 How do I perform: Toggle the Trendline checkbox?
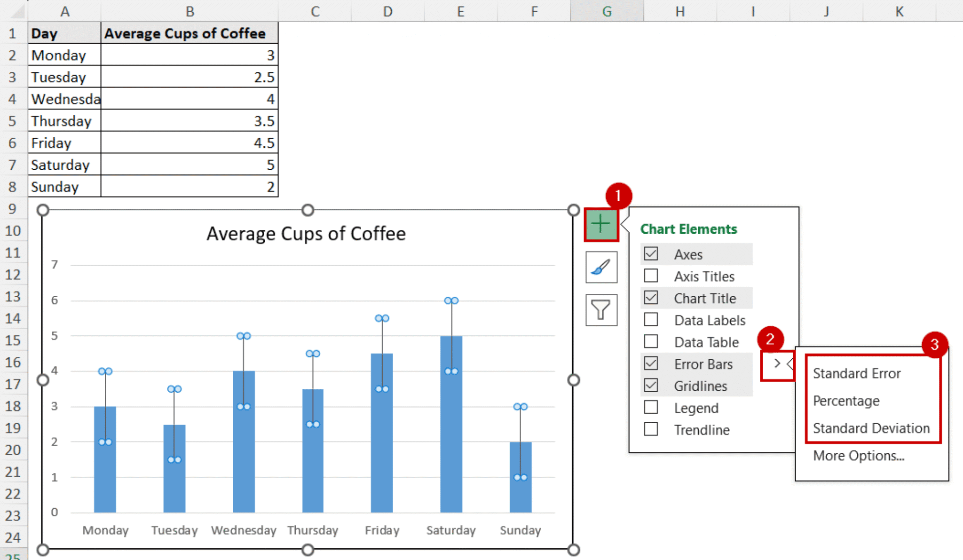(x=651, y=430)
